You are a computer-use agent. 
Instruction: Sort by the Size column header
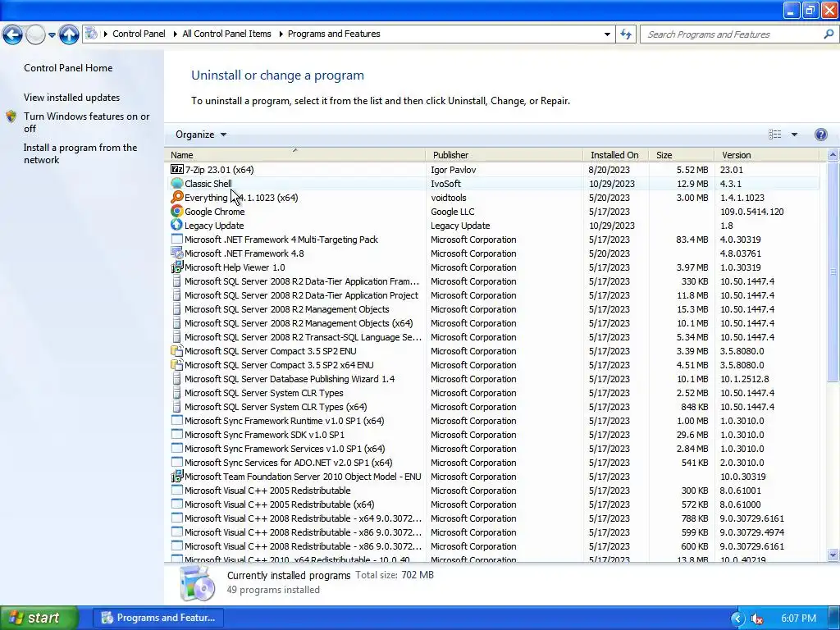point(682,155)
